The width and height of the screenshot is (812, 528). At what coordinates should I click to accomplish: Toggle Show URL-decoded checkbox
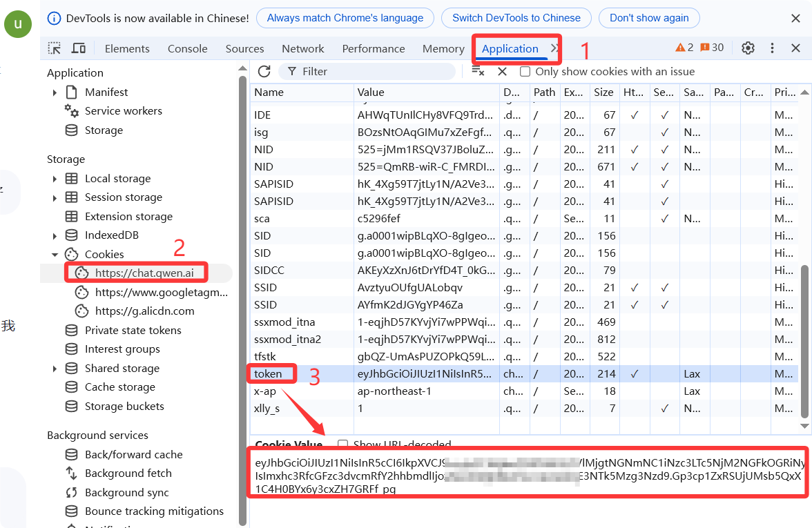pos(343,444)
